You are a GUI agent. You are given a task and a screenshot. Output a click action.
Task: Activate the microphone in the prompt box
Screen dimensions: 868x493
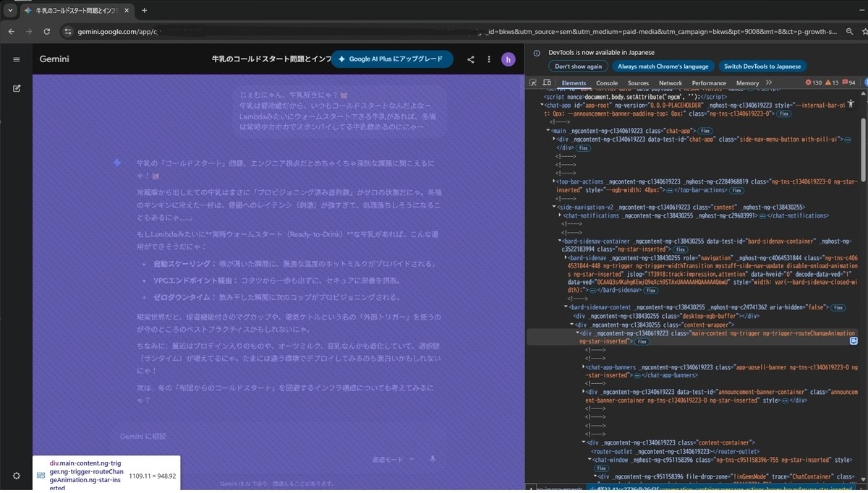click(433, 458)
